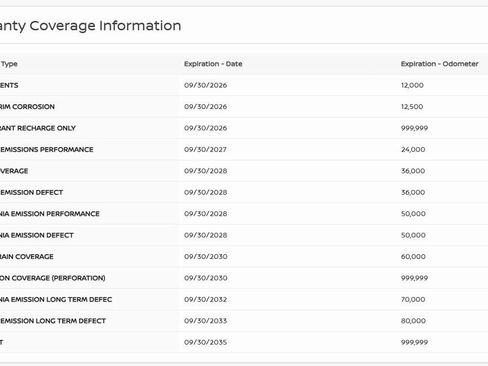Click the Warranty Coverage Information heading
The image size is (488, 366).
point(90,26)
